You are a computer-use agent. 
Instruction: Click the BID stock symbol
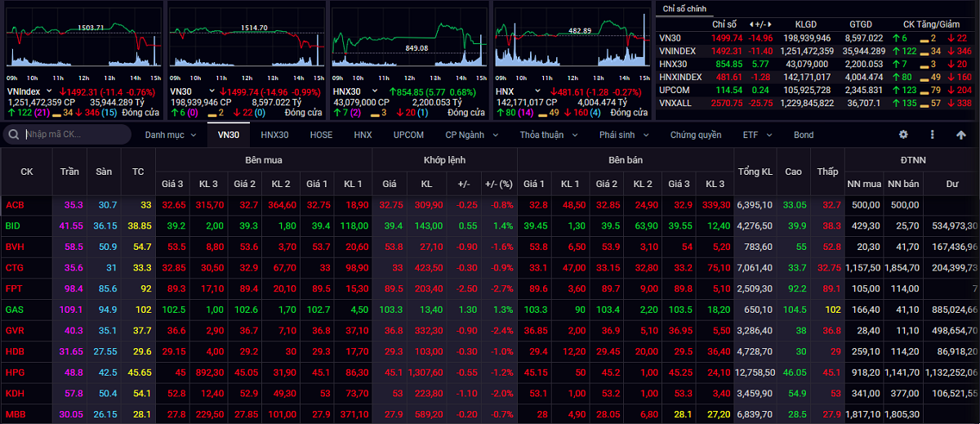coord(13,225)
